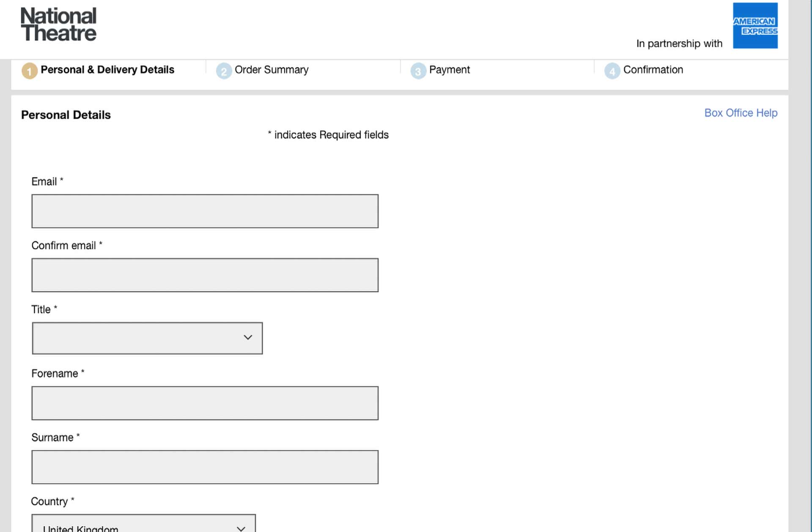
Task: Click the Country dropdown chevron arrow
Action: [241, 528]
